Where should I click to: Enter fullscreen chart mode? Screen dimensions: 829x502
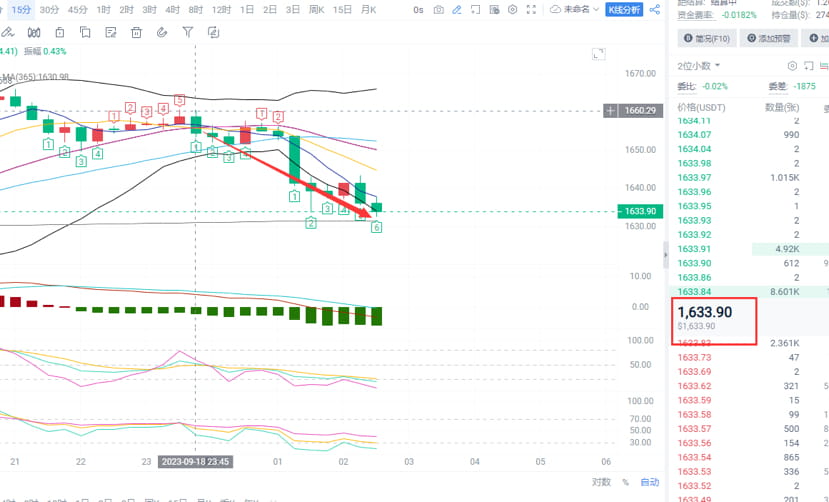click(x=531, y=10)
